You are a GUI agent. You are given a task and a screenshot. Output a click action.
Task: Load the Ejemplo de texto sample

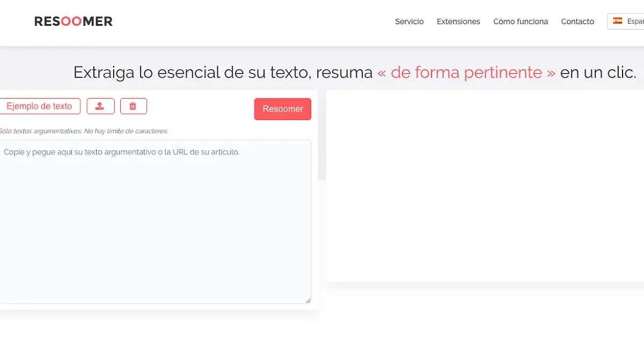[39, 106]
